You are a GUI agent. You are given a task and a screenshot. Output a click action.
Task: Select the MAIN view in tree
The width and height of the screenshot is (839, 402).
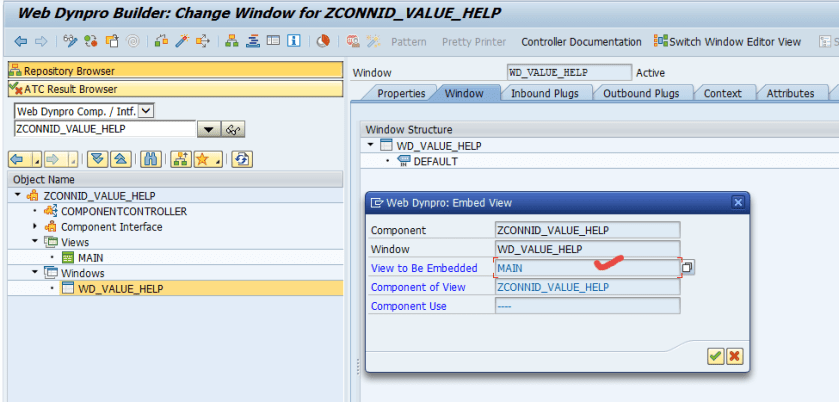tap(90, 257)
